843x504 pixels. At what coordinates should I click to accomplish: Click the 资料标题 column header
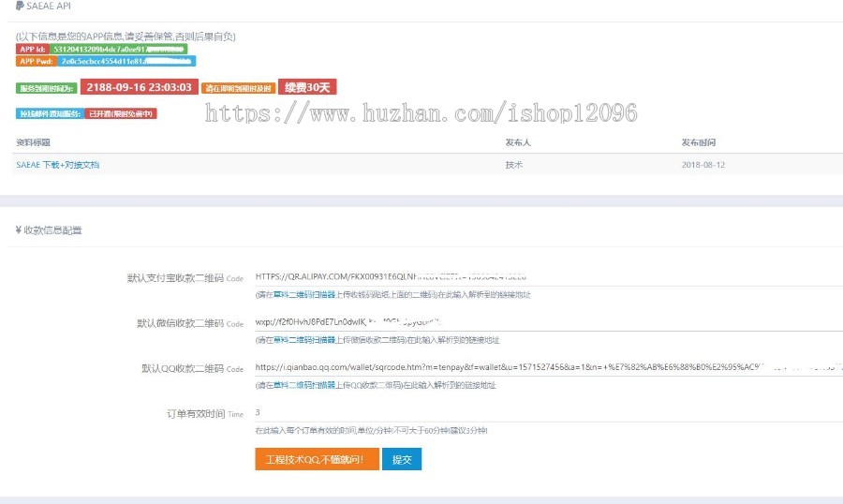33,142
